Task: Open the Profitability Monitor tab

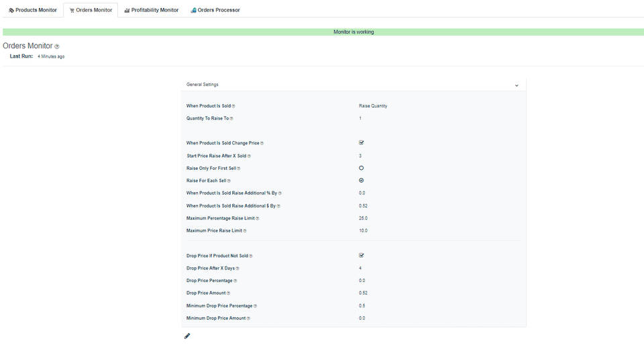Action: tap(151, 10)
